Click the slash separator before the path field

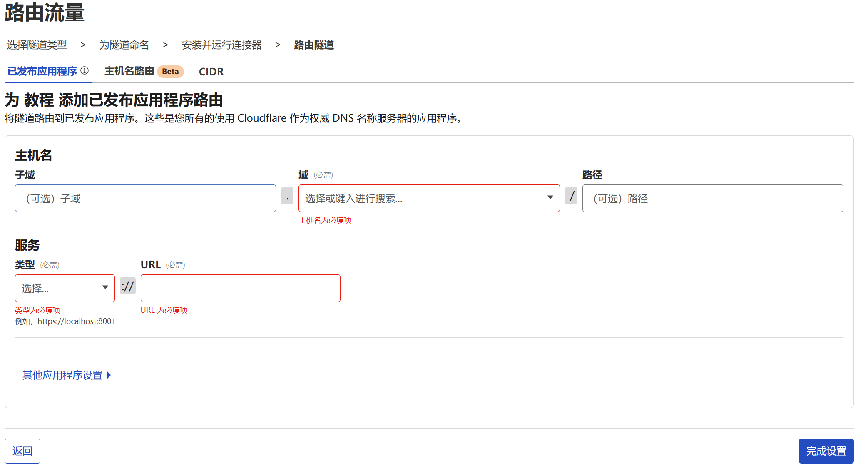571,196
